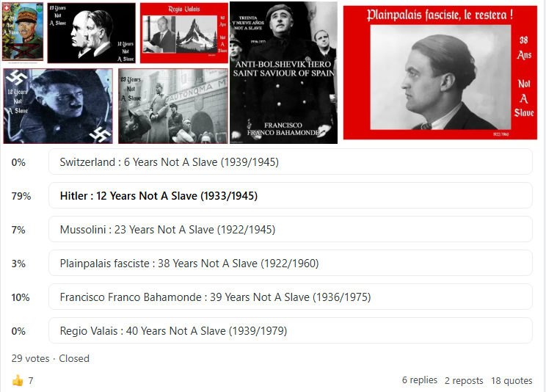
Task: Choose the 39 Years (1936/1975) poll option
Action: (291, 297)
